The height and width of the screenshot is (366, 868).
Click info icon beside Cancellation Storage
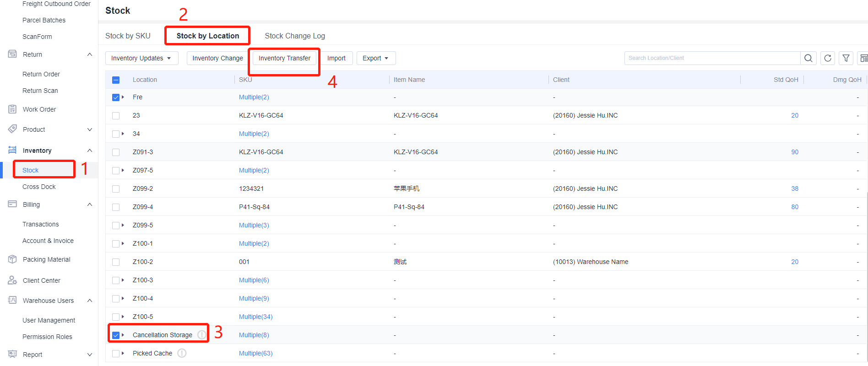[201, 335]
